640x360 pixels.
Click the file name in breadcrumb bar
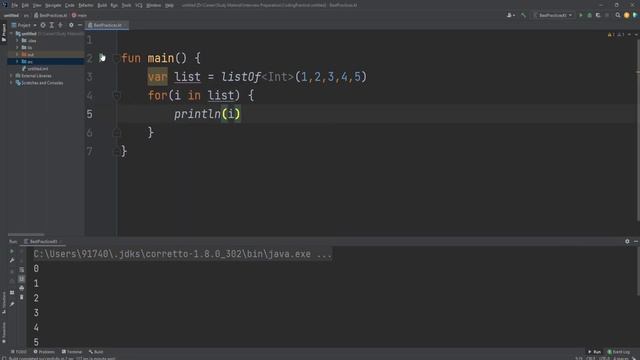tap(51, 16)
